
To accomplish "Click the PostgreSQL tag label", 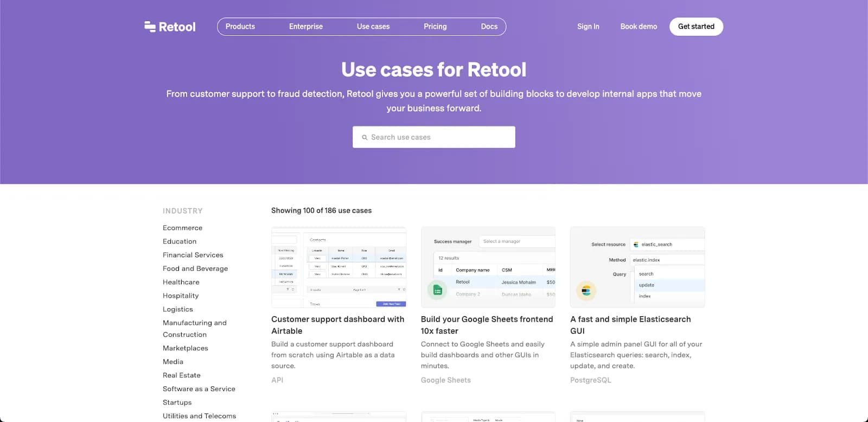I will tap(591, 380).
